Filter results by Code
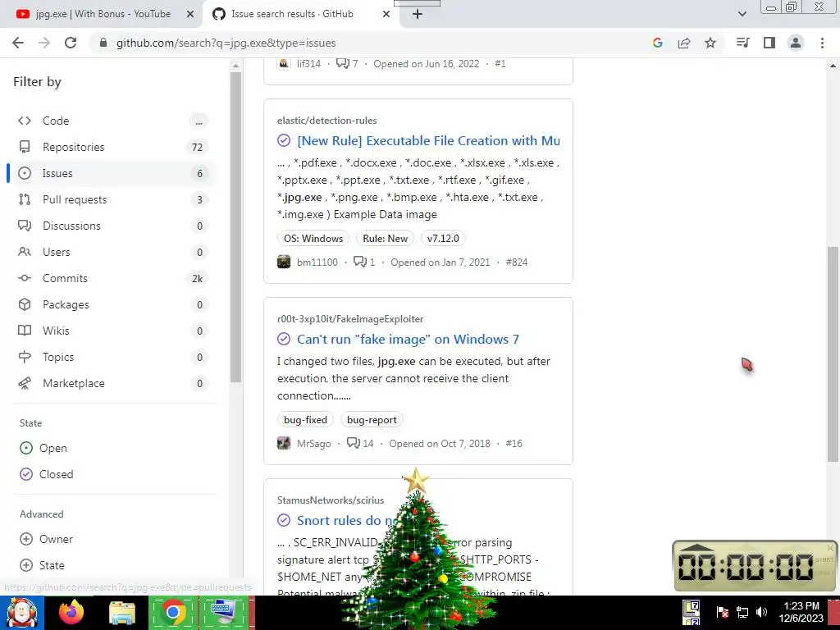This screenshot has width=840, height=630. point(112,121)
